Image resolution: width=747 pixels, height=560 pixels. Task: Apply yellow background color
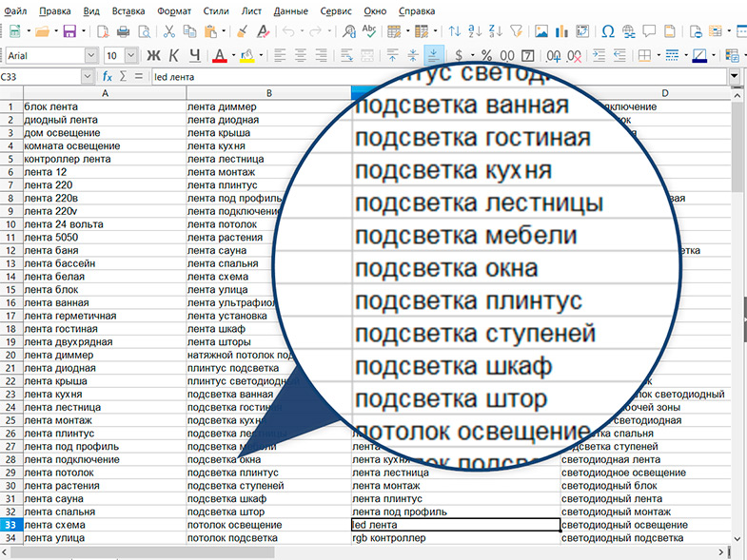click(246, 56)
